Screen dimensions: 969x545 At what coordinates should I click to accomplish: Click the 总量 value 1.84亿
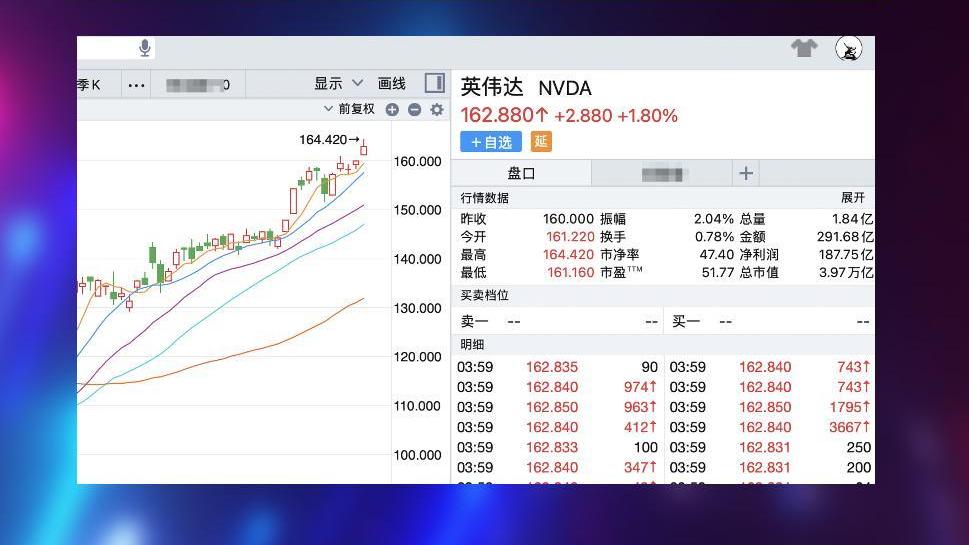[x=852, y=219]
